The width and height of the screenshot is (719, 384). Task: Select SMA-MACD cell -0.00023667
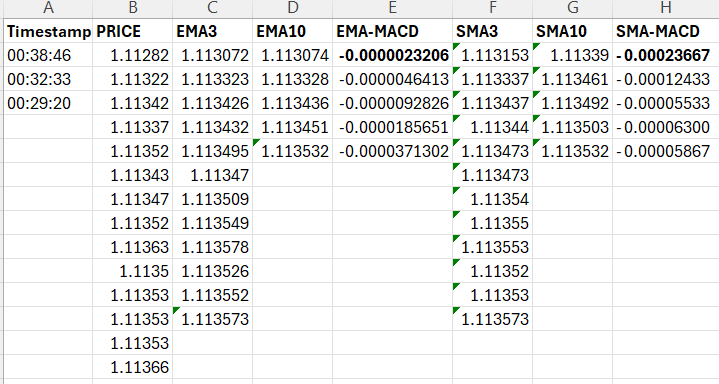coord(666,55)
